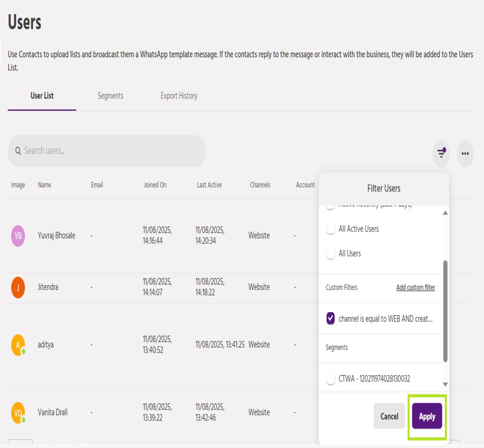This screenshot has height=448, width=484.
Task: Open the Export History tab
Action: (x=179, y=96)
